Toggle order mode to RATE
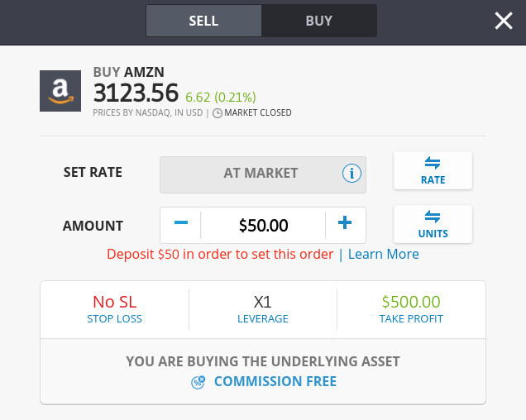The height and width of the screenshot is (420, 526). (433, 170)
